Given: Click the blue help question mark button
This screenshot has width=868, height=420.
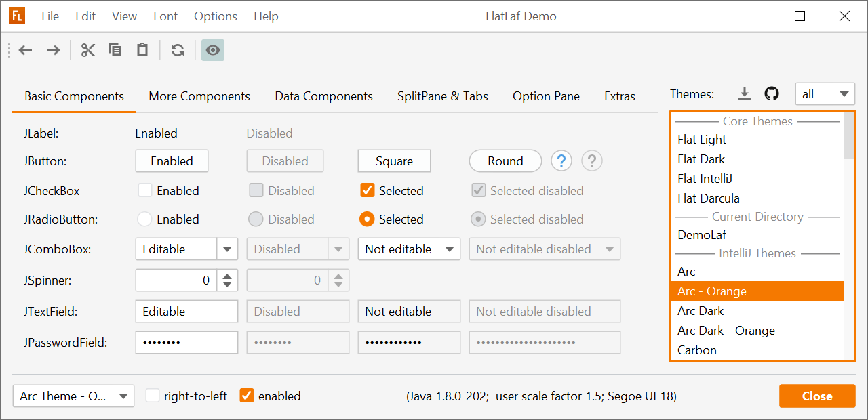Looking at the screenshot, I should 561,161.
